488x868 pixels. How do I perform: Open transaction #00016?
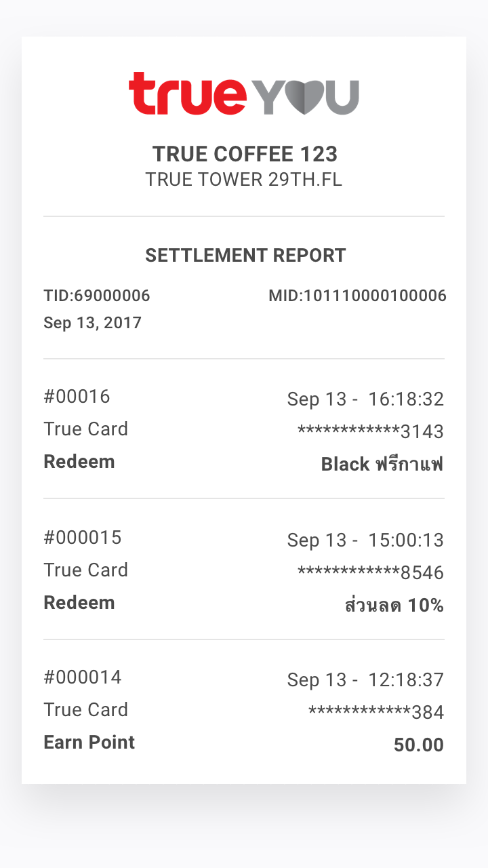coord(244,429)
